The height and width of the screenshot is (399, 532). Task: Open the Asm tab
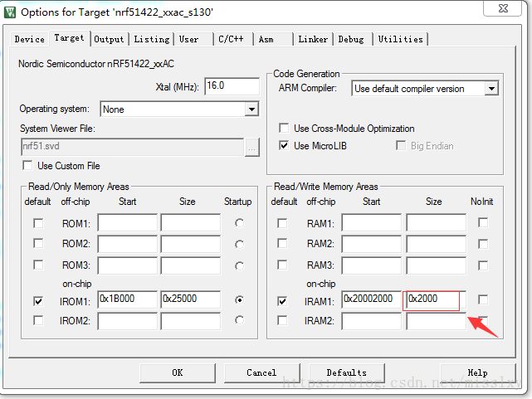tap(273, 39)
